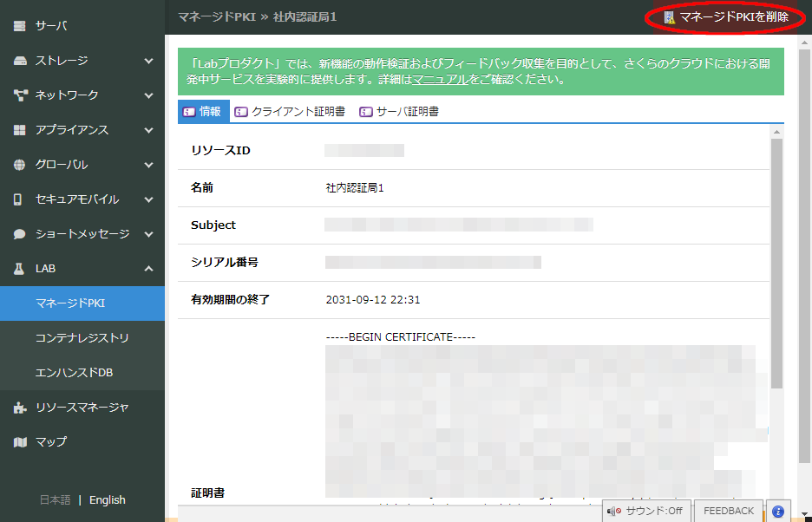Click the vertical scrollbar in info panel
This screenshot has width=812, height=522.
click(x=776, y=260)
